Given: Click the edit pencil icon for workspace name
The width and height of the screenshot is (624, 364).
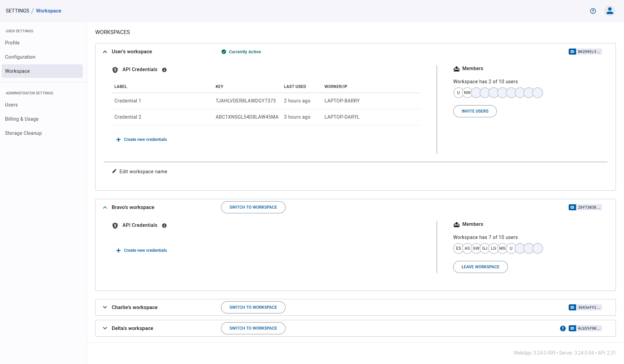Looking at the screenshot, I should pyautogui.click(x=115, y=171).
